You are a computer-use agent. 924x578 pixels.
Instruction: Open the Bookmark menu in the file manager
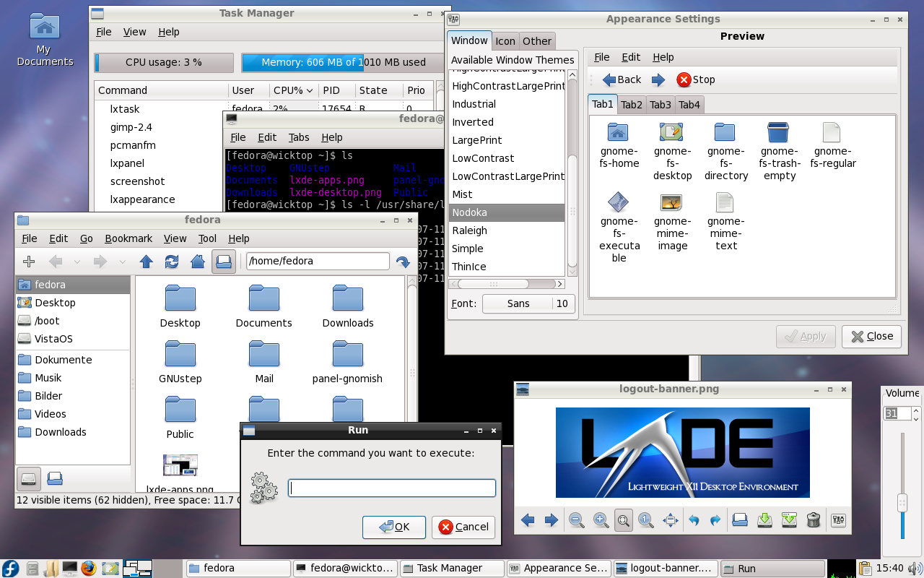128,238
